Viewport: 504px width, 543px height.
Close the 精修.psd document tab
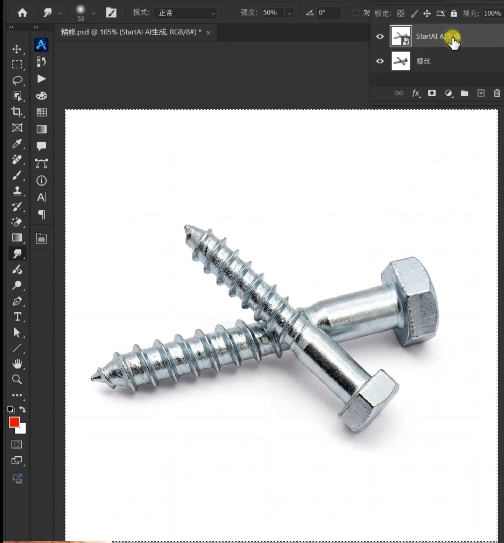(x=208, y=33)
